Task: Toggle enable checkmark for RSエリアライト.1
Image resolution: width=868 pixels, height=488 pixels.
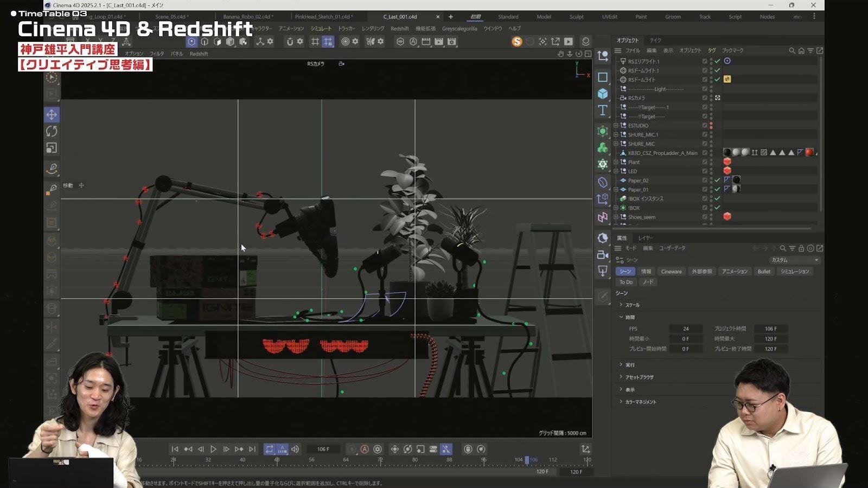Action: click(x=717, y=61)
